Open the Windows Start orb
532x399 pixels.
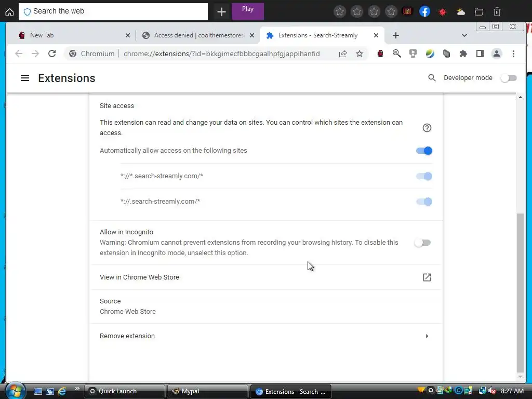[x=15, y=391]
